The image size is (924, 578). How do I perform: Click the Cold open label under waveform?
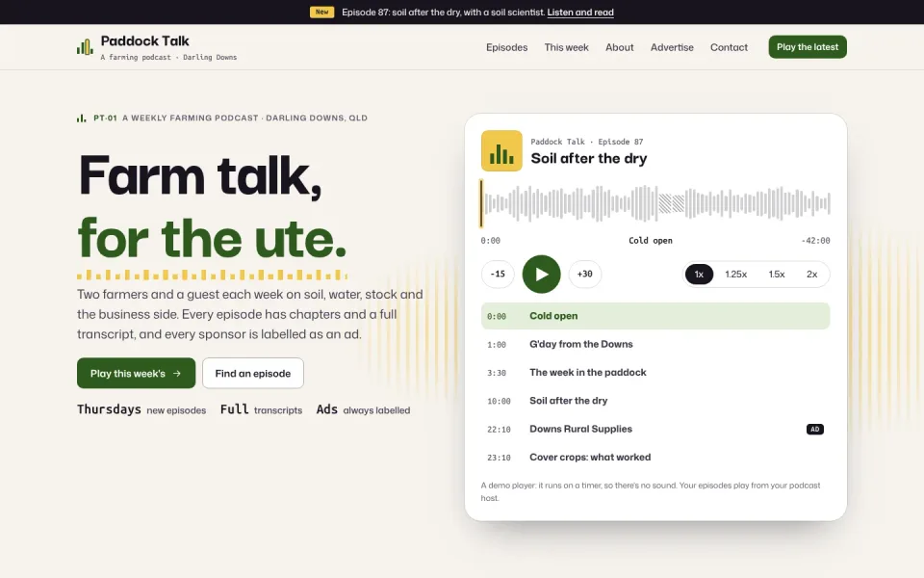[650, 241]
